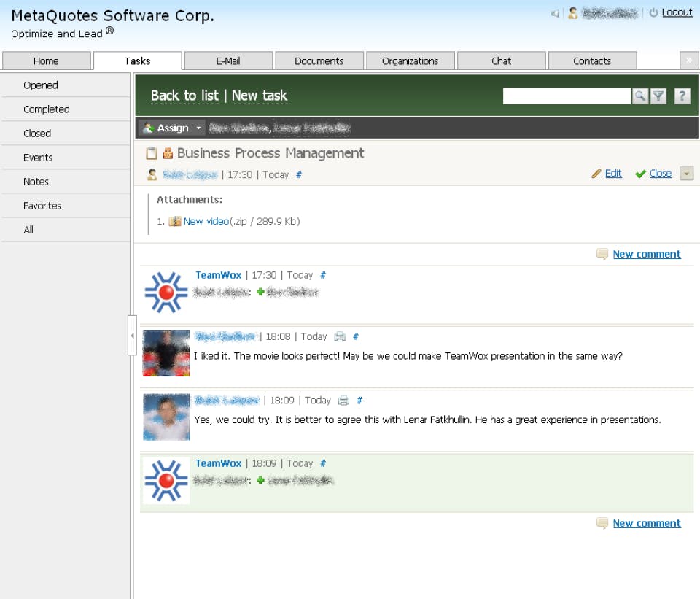Show All tasks in sidebar
Screen dimensions: 700x599
pyautogui.click(x=66, y=230)
